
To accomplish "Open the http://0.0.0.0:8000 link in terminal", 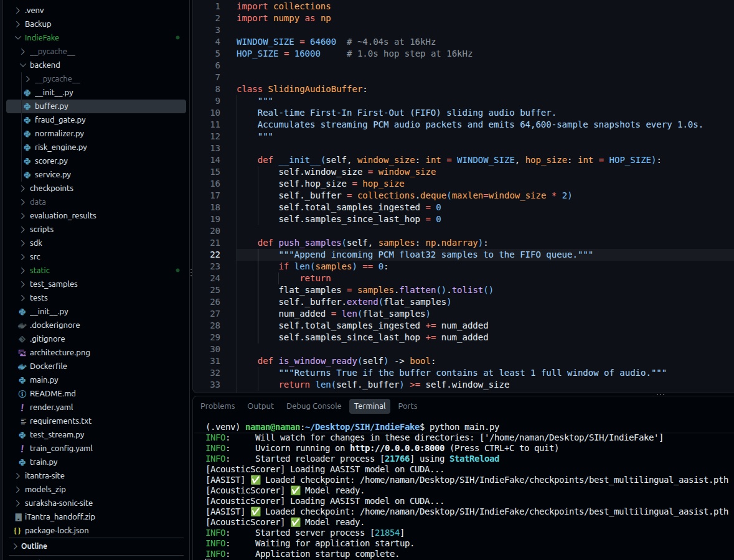I will [x=397, y=448].
